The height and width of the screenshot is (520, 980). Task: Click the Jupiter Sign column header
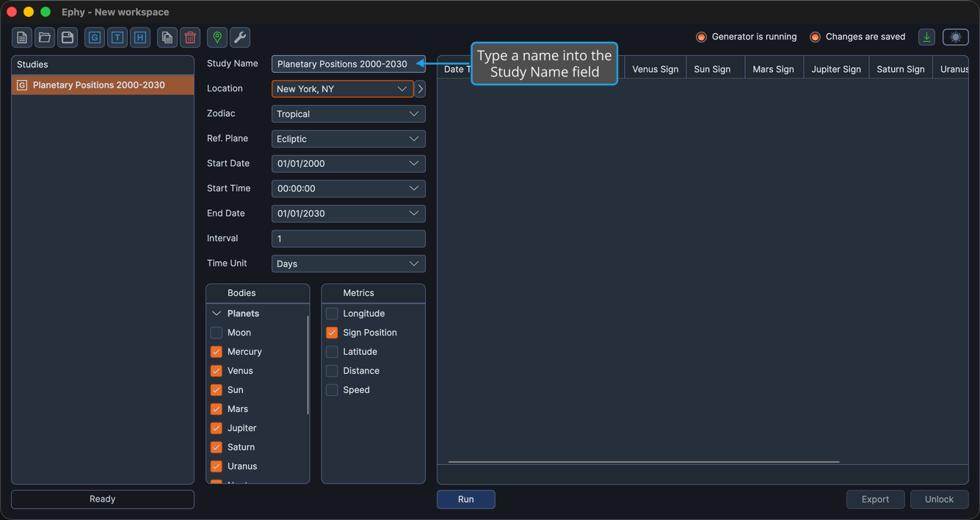click(836, 69)
